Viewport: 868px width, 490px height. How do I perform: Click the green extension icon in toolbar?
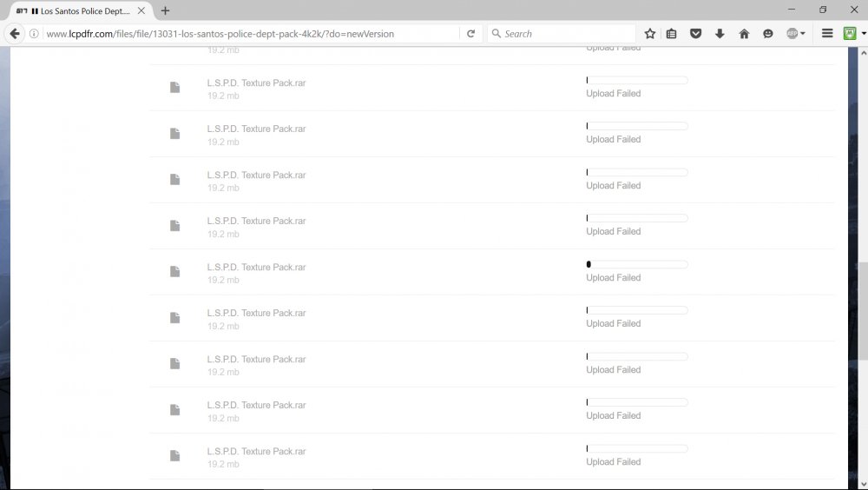click(x=850, y=34)
